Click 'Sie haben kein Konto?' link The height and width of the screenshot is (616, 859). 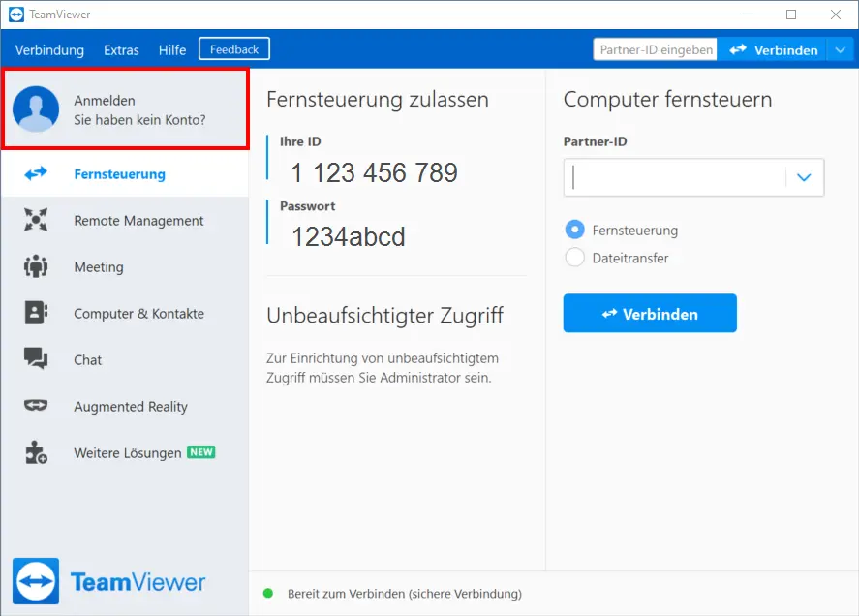(x=139, y=119)
